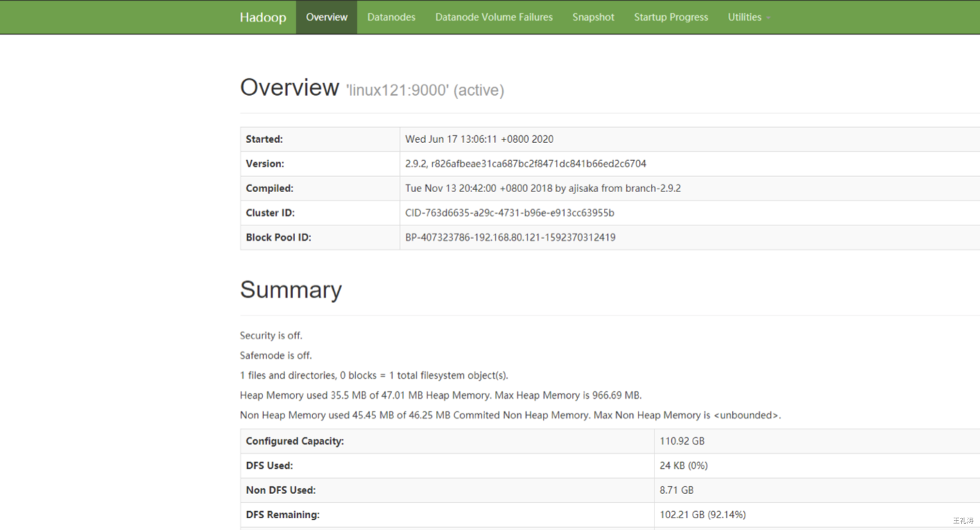Select the block pool ID BP-407323786 value

click(x=510, y=237)
